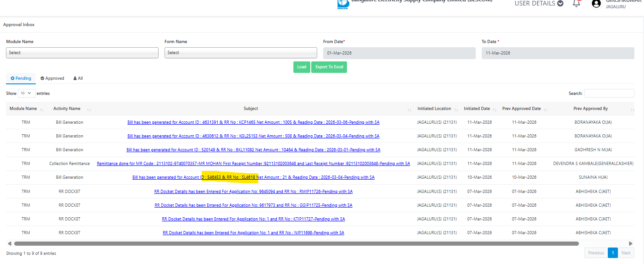Open bill link for RR No KGL25153

253,136
